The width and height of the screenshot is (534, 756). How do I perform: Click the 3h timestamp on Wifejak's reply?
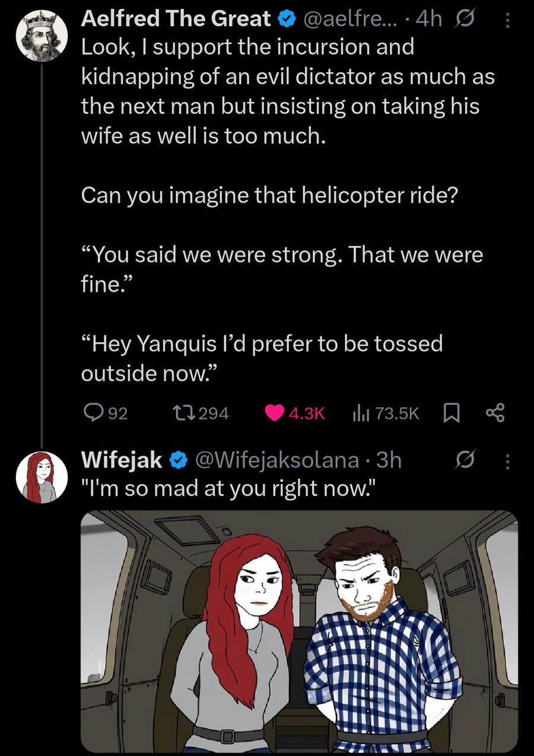[389, 460]
